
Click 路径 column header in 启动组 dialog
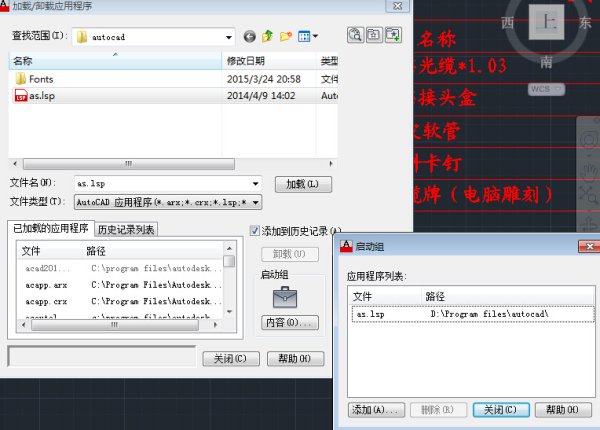coord(508,296)
